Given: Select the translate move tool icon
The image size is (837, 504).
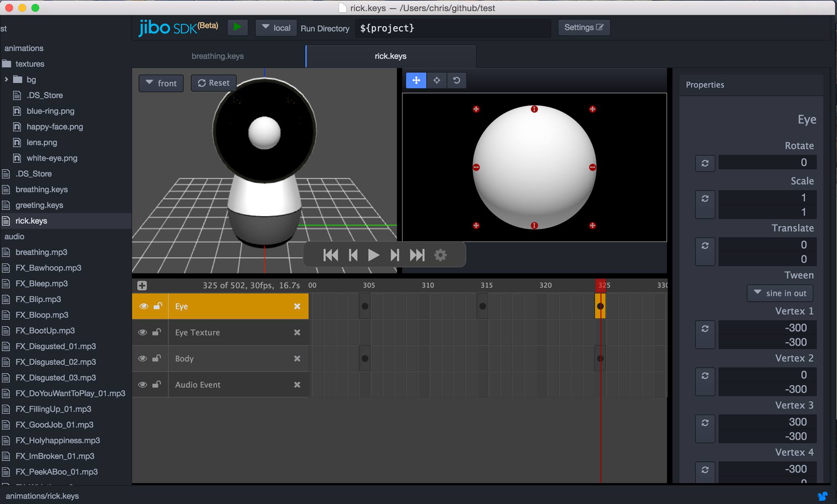Looking at the screenshot, I should [416, 81].
